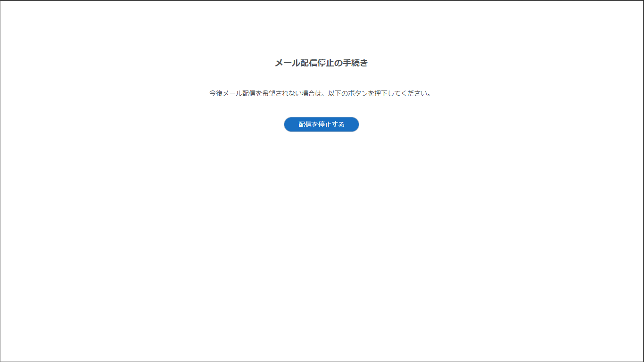Screen dimensions: 644x362
Task: Click the instruction text below the heading
Action: tap(321, 93)
